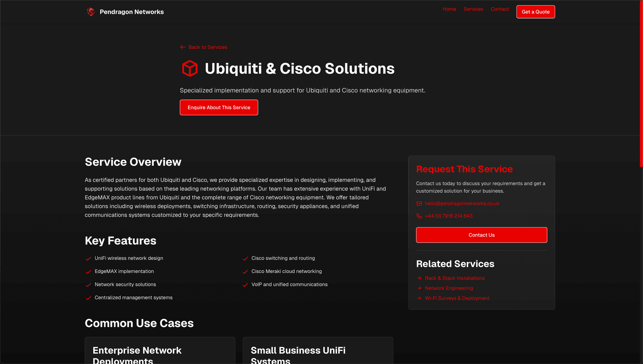
Task: Click the text VoIP and unified communications
Action: click(x=289, y=285)
